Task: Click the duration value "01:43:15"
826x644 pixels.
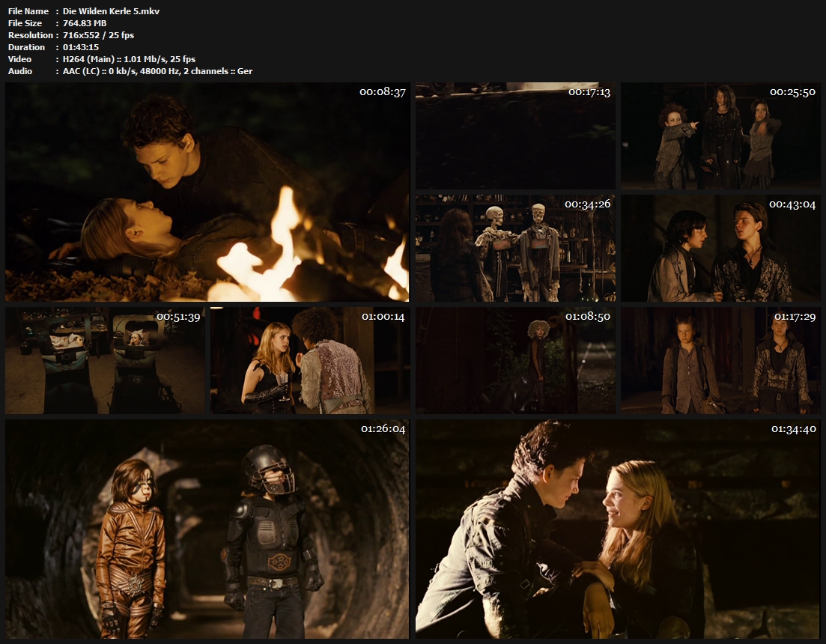Action: pos(81,47)
